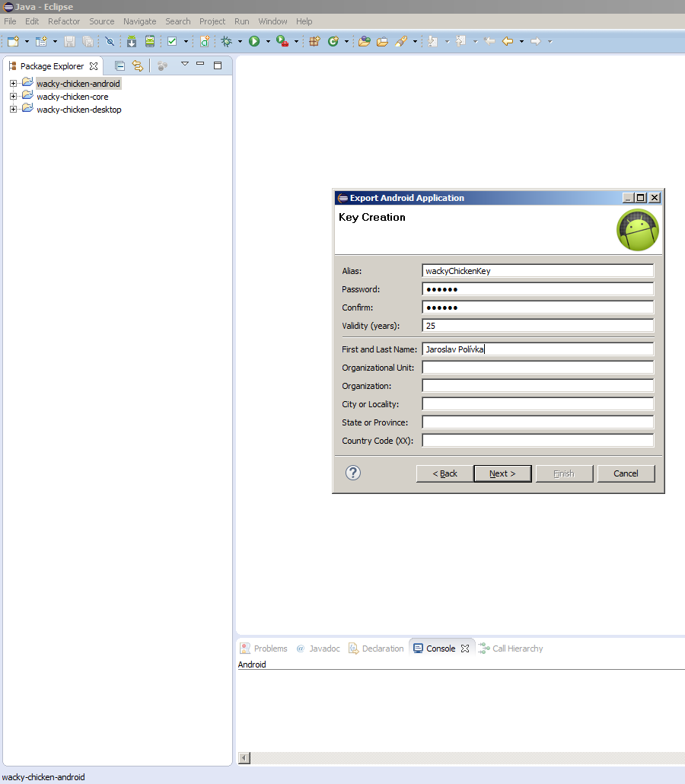This screenshot has height=784, width=685.
Task: Click the New Java Package icon
Action: click(x=314, y=42)
